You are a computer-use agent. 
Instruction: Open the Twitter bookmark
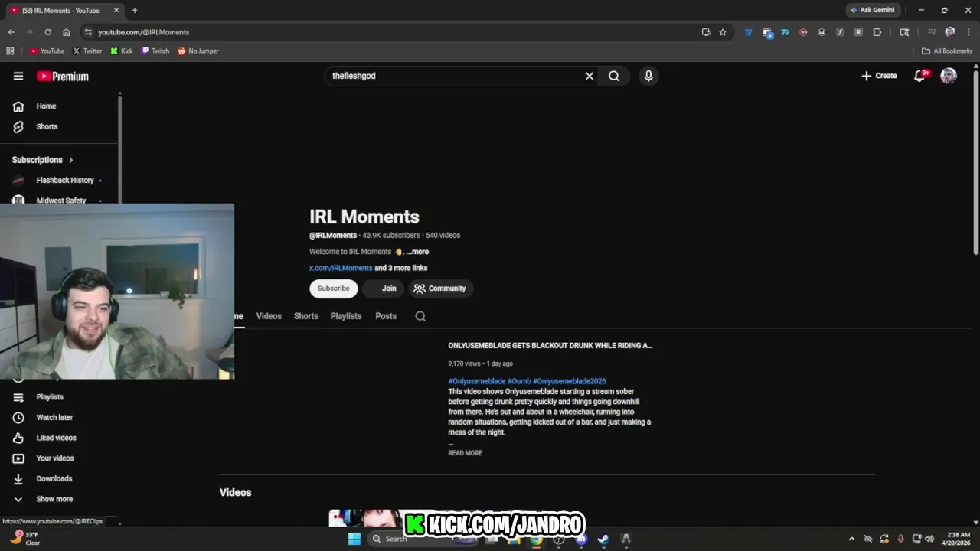point(87,51)
